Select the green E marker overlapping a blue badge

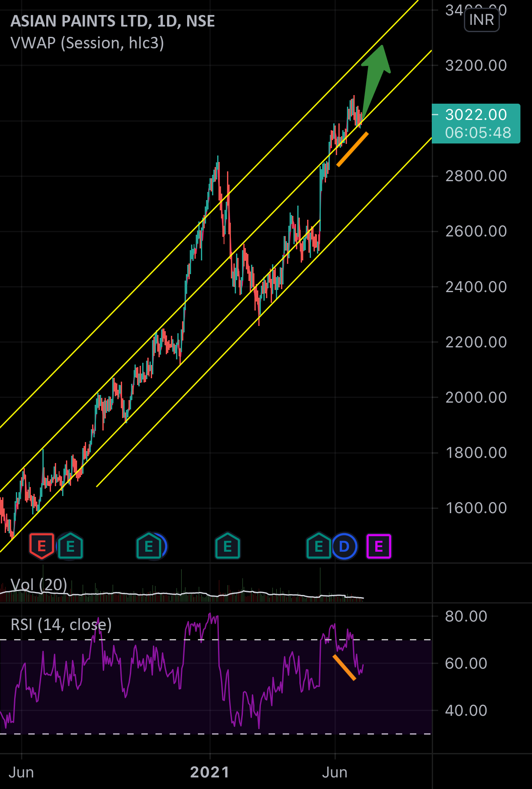[x=149, y=546]
